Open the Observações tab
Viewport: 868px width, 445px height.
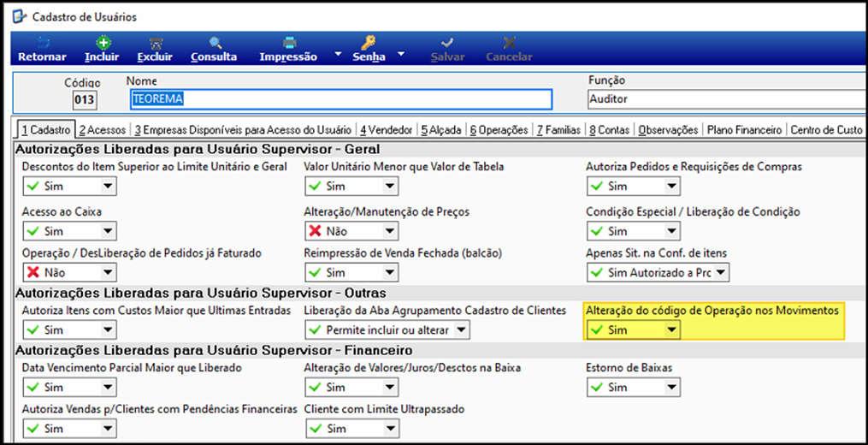(668, 130)
